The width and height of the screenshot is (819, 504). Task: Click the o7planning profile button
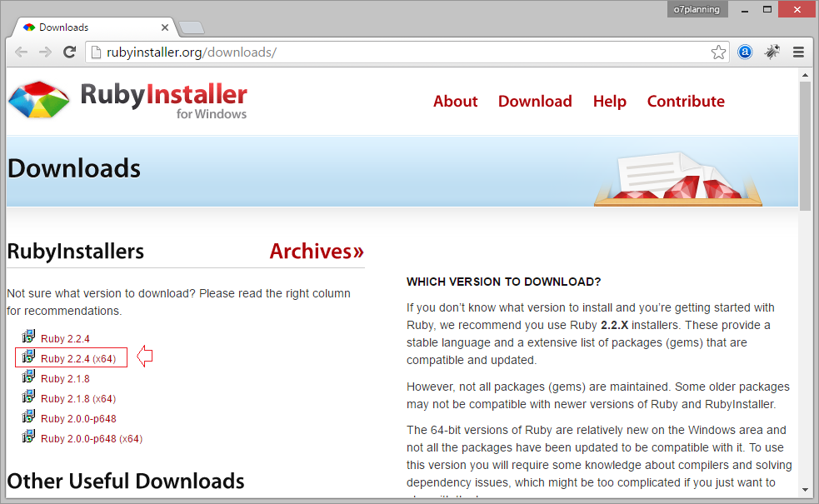(x=697, y=9)
